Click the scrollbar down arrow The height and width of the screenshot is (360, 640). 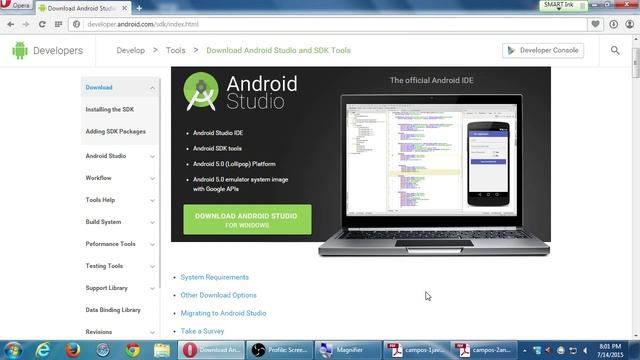tap(636, 336)
